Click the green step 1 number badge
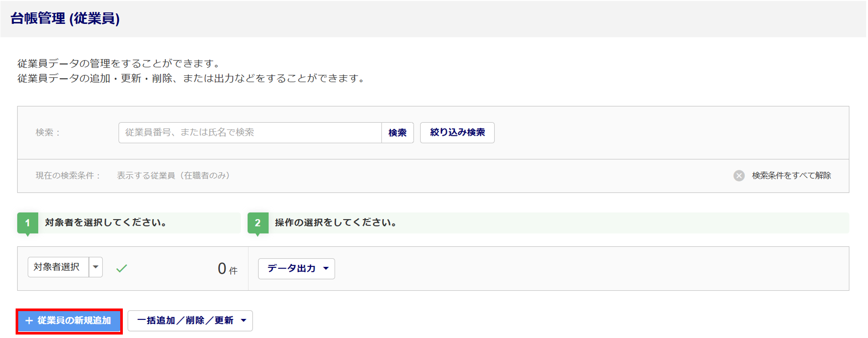Image resolution: width=868 pixels, height=338 pixels. pyautogui.click(x=28, y=223)
